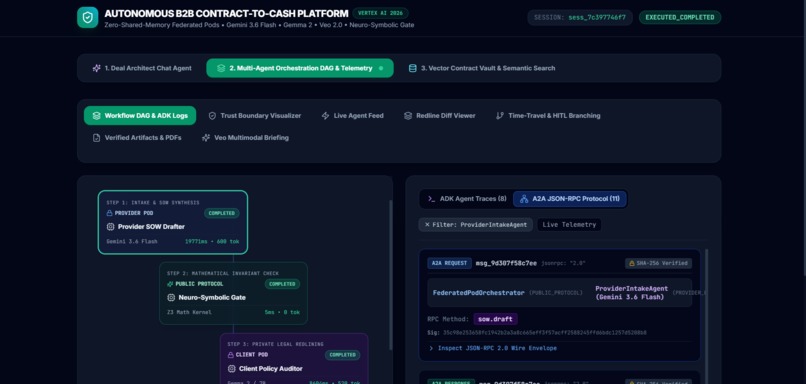Switch to ADK Agent Traces (8) tab

[x=467, y=198]
